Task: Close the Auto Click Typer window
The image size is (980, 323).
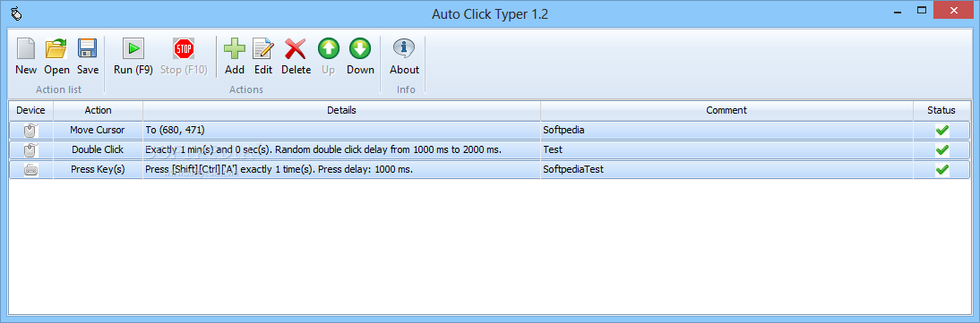Action: tap(954, 11)
